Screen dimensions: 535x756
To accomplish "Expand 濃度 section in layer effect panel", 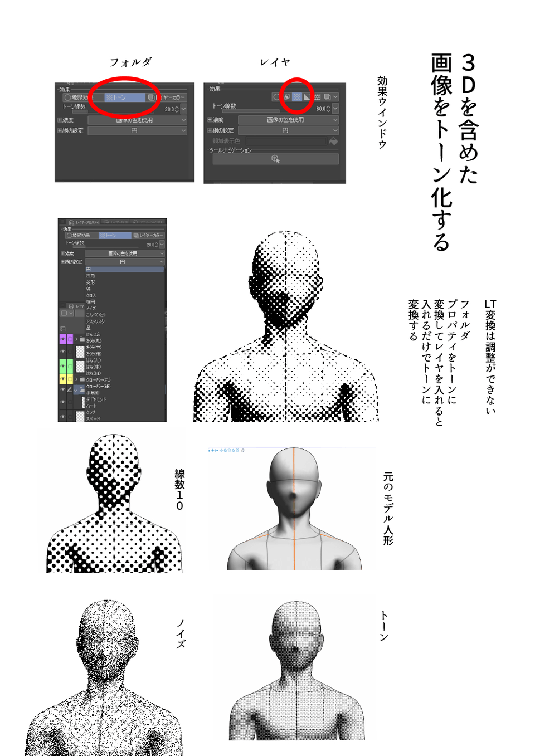I will coord(210,120).
